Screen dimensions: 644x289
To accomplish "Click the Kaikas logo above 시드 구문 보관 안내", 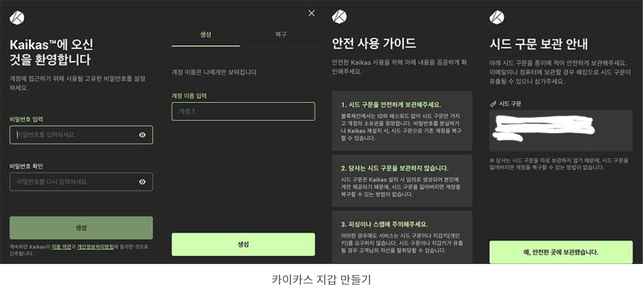I will 497,17.
